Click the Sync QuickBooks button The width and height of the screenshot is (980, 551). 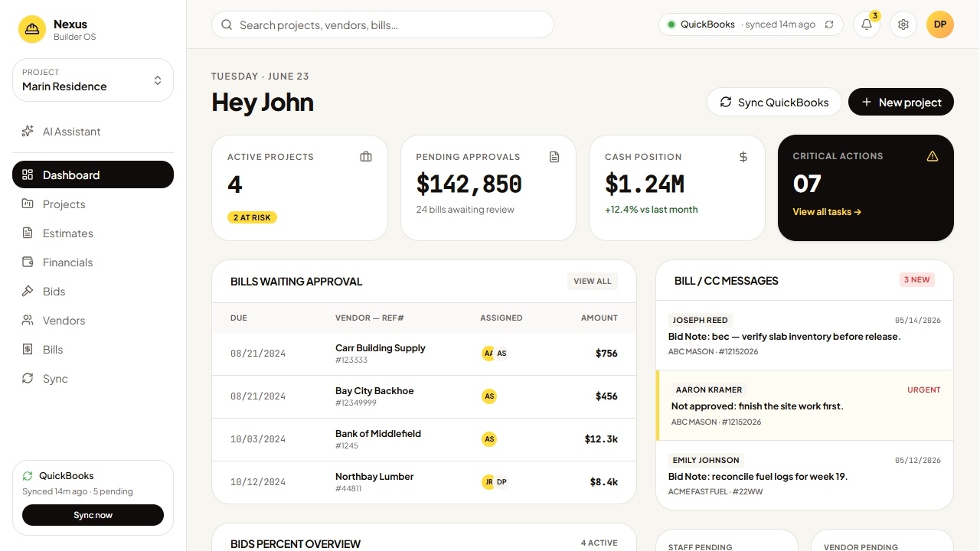click(x=774, y=102)
